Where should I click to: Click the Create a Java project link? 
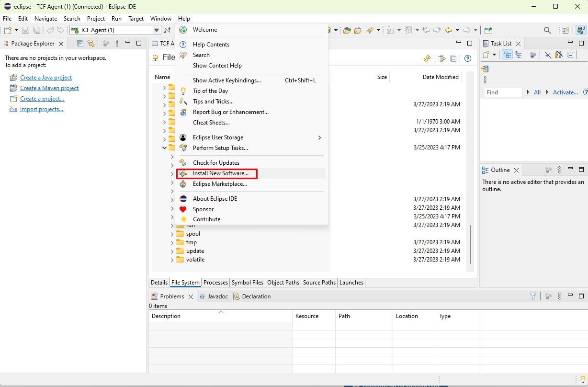[46, 78]
